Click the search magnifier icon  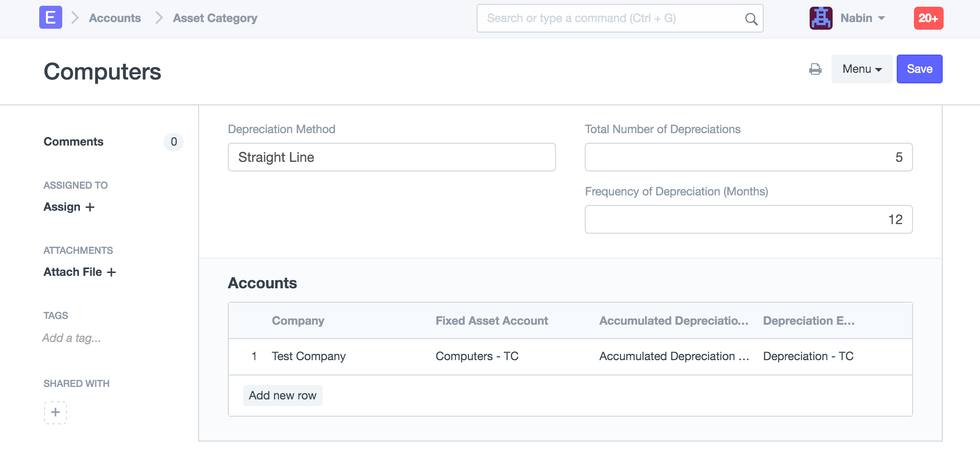coord(751,19)
